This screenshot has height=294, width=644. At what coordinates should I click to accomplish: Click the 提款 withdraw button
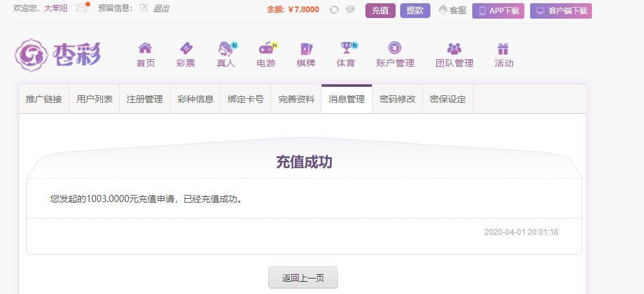[415, 11]
